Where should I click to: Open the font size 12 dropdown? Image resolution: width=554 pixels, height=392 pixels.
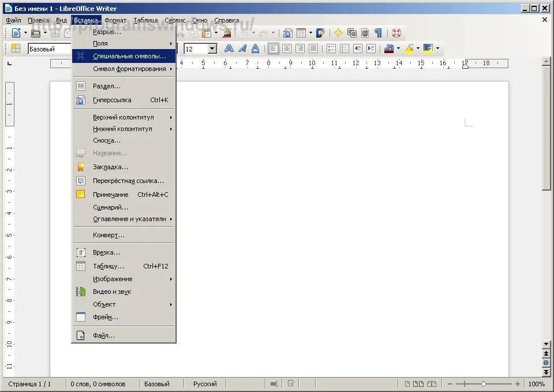tap(212, 48)
